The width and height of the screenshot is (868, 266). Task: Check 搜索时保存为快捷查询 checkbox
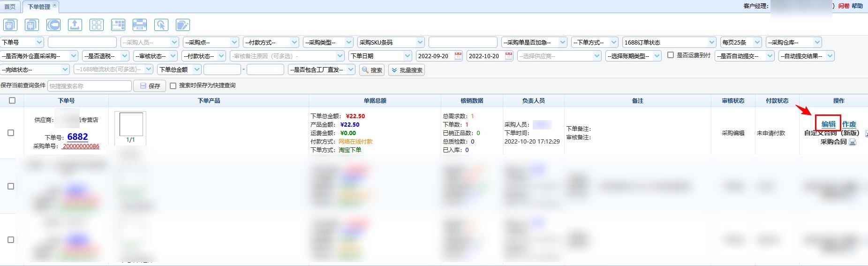[x=173, y=86]
